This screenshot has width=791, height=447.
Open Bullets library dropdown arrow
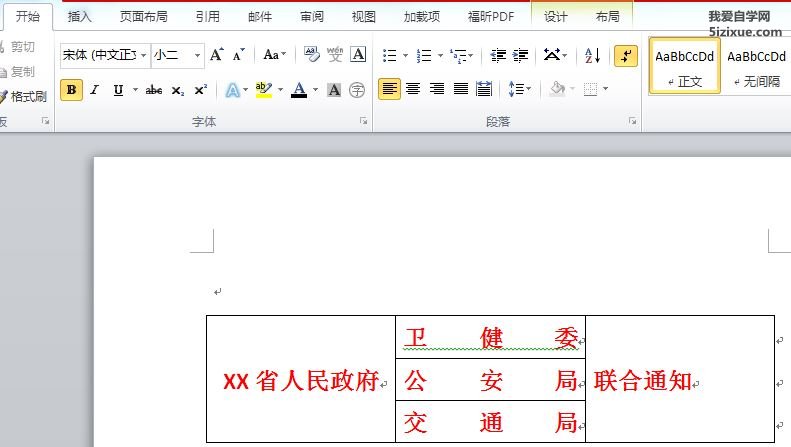405,55
